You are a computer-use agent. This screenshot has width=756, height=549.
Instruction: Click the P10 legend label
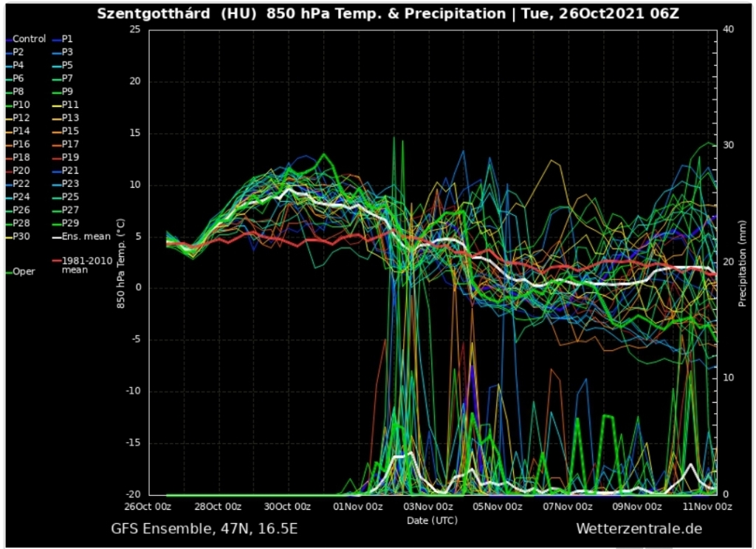21,104
